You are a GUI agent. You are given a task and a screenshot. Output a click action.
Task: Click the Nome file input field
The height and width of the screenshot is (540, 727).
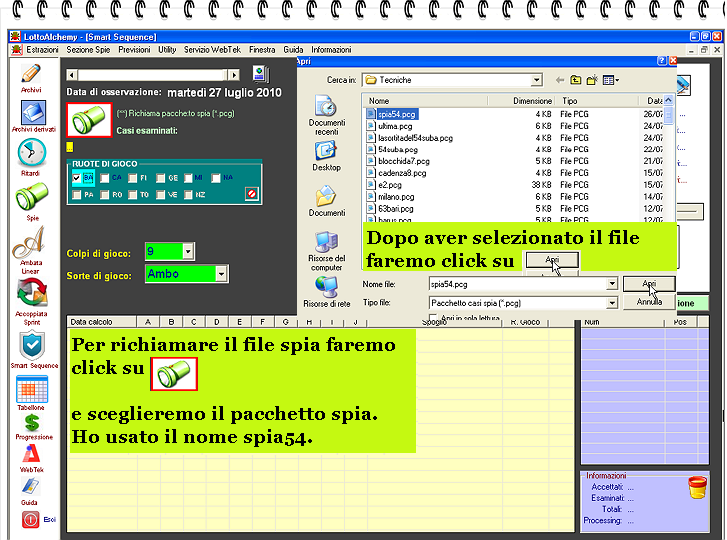[x=517, y=284]
